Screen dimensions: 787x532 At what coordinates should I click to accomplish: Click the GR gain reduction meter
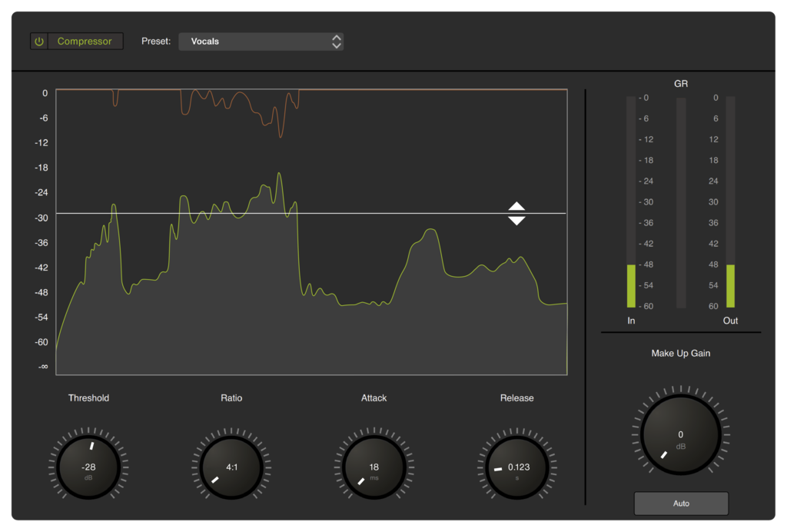click(x=681, y=203)
